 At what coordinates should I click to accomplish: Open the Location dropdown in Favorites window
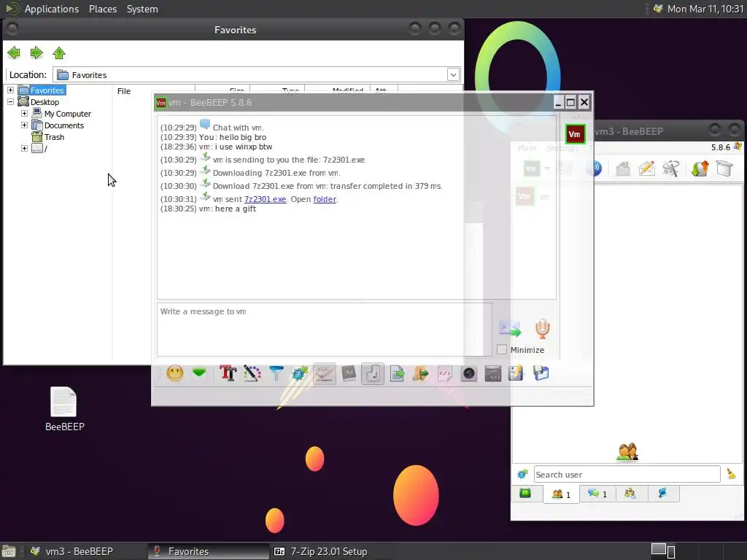pyautogui.click(x=453, y=75)
